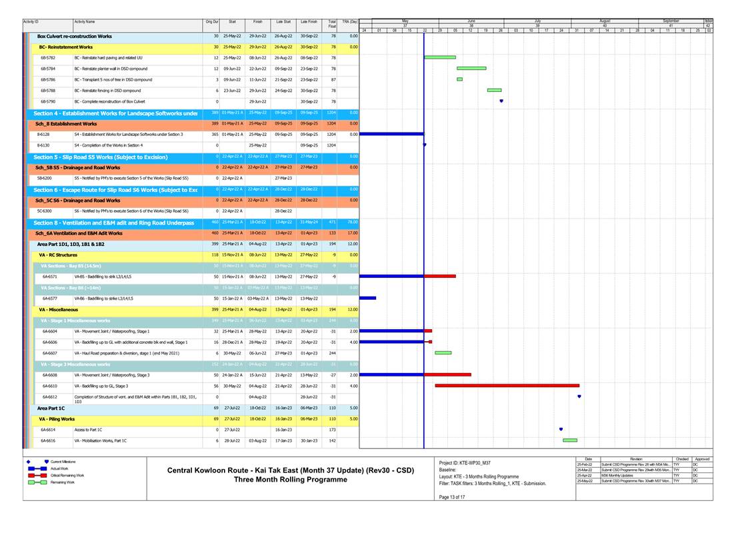756x533 pixels.
Task: Click the red critical bar for 6A-6610
Action: tap(507, 385)
